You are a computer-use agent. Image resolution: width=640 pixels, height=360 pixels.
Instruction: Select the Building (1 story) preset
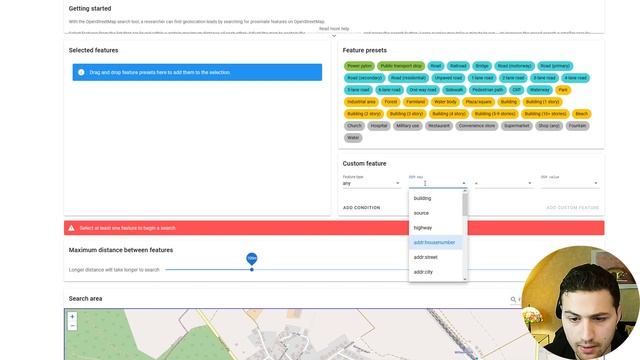coord(542,102)
